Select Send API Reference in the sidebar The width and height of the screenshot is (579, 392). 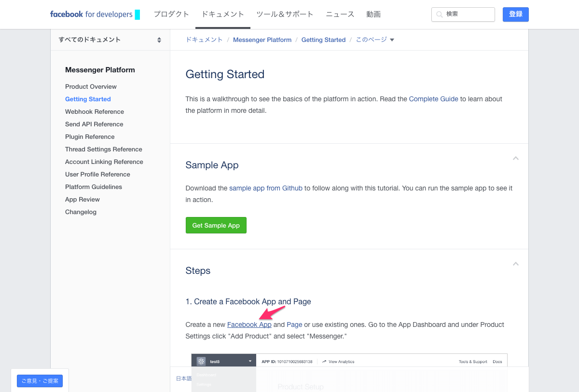pos(94,124)
